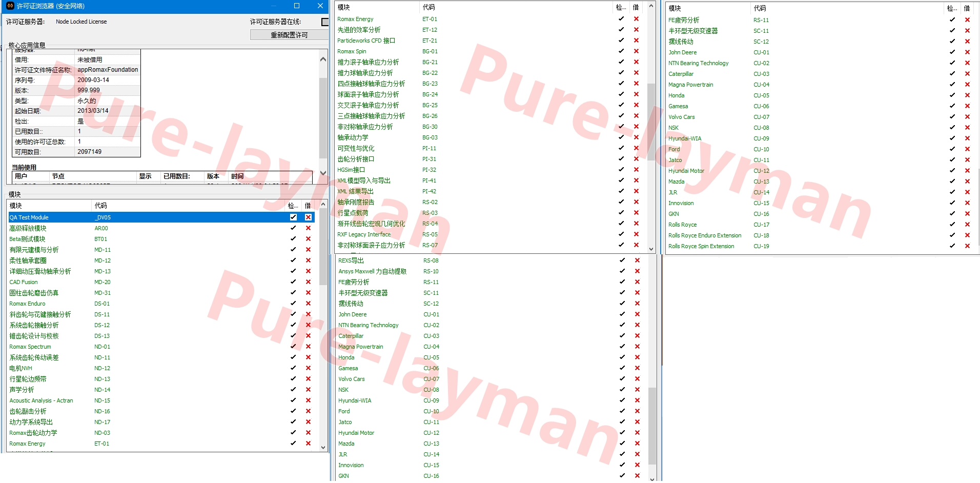Toggle the check mark for 齿轮分析接口
Viewport: 980px width, 483px height.
[621, 159]
